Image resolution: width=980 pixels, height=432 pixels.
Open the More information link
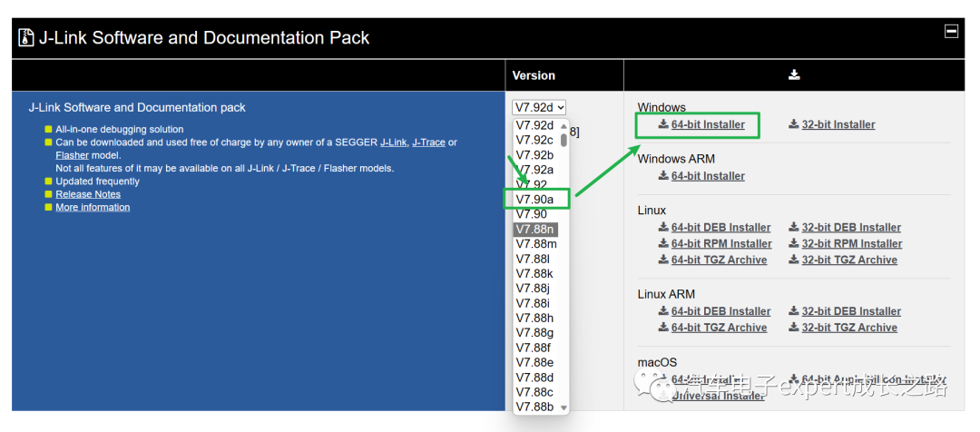click(x=93, y=208)
